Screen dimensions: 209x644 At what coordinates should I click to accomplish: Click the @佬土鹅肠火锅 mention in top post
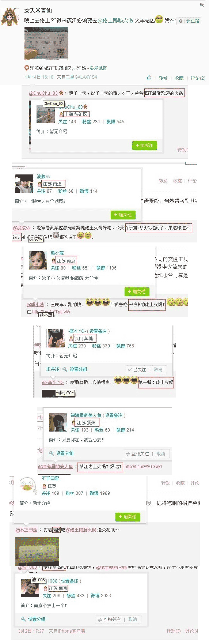pyautogui.click(x=115, y=20)
